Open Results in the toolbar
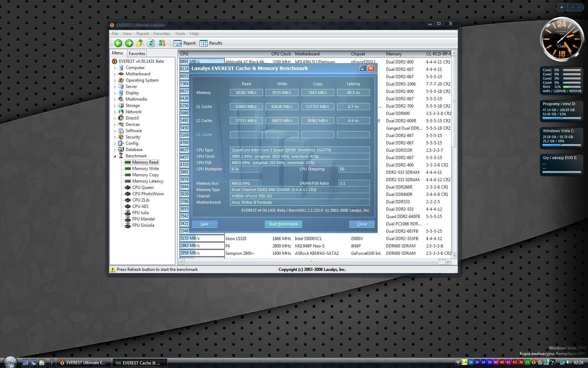Screen dimensions: 588x368 point(211,43)
